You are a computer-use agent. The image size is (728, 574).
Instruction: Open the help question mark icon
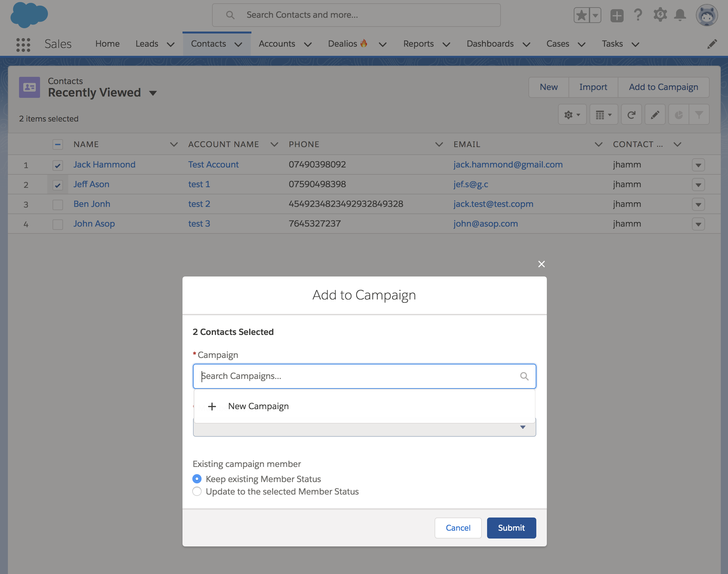[638, 15]
